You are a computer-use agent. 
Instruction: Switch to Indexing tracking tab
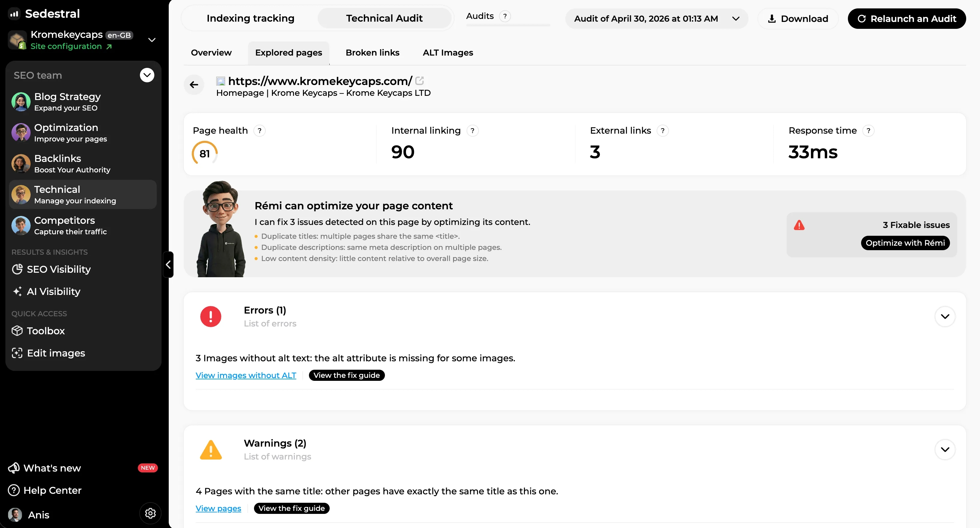click(250, 18)
